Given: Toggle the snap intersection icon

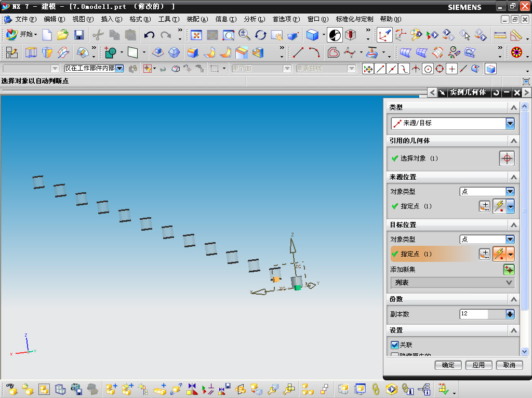Looking at the screenshot, I should (416, 69).
